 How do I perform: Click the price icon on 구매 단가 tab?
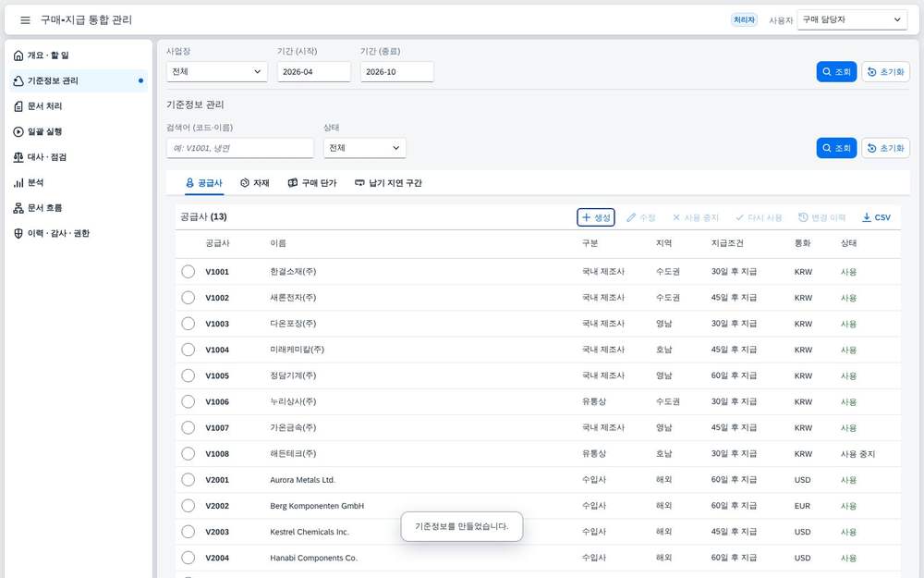(x=293, y=183)
